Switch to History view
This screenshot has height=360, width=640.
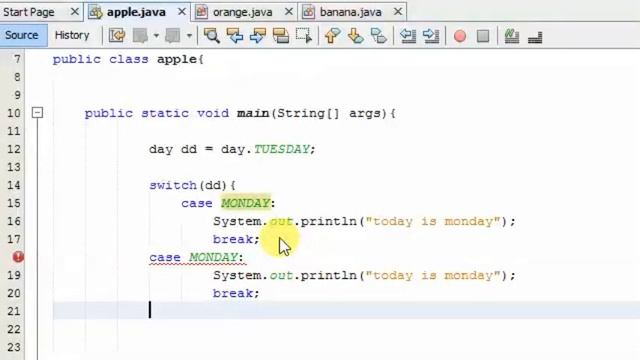(x=72, y=35)
